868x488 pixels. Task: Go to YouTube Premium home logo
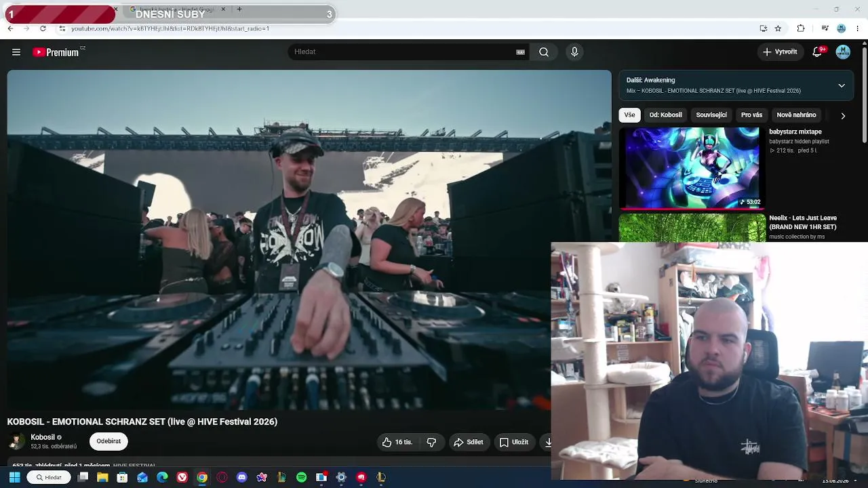pyautogui.click(x=56, y=52)
